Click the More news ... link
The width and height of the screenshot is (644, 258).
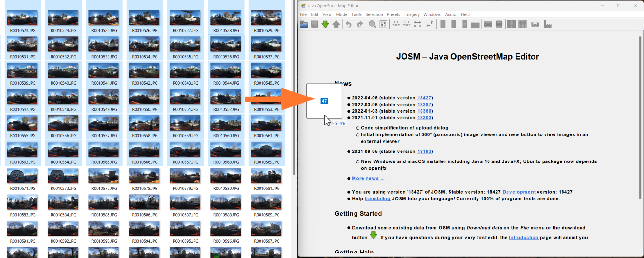(368, 178)
